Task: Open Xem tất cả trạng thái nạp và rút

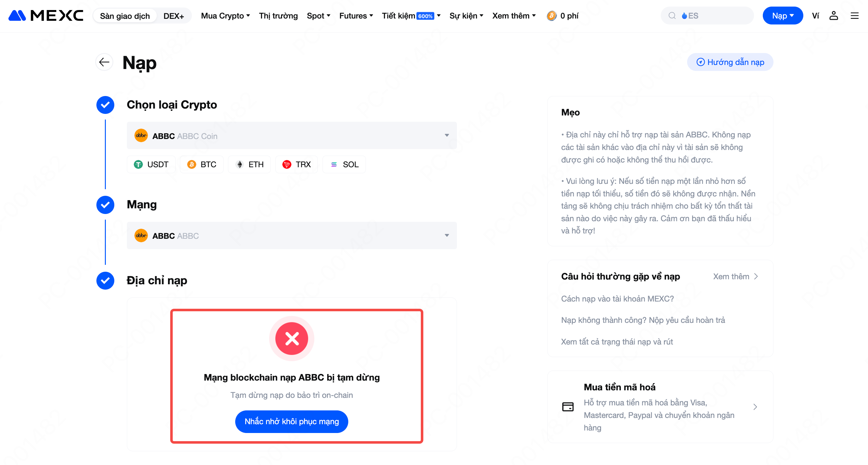Action: (x=617, y=342)
